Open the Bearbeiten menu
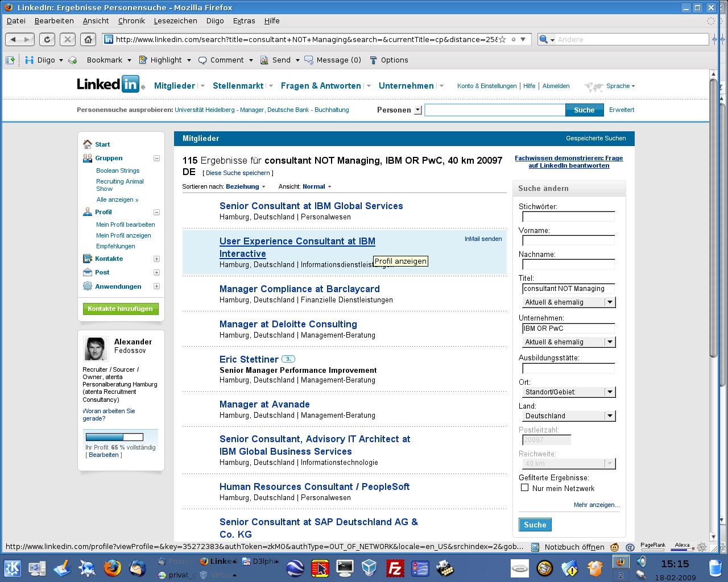 pos(54,20)
